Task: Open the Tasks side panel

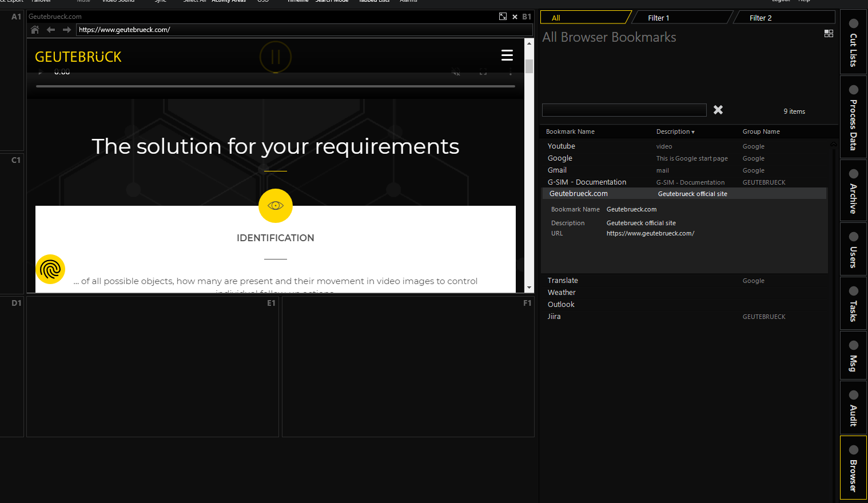Action: pos(853,304)
